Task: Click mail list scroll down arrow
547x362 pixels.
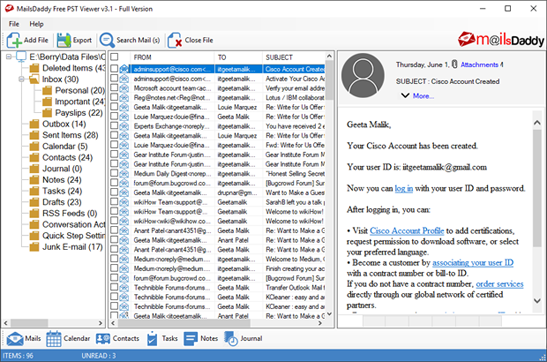Action: click(x=329, y=314)
